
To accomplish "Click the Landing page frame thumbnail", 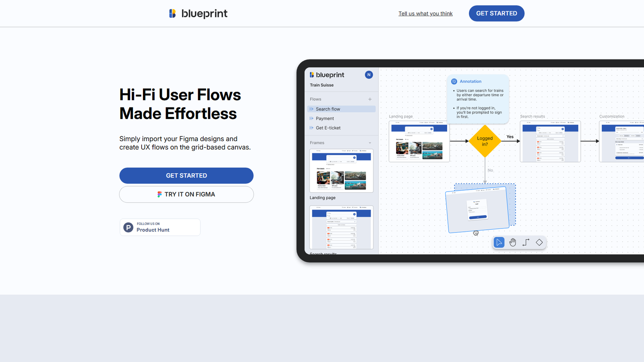I will [341, 171].
